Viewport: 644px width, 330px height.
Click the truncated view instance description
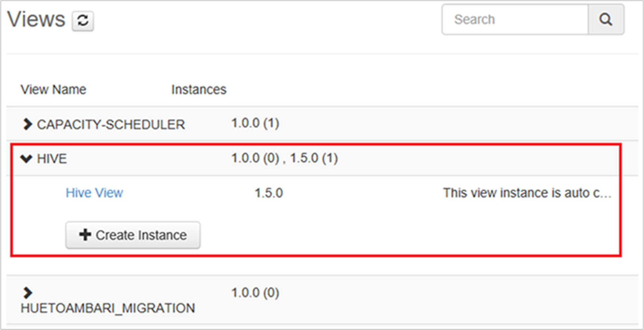click(x=527, y=193)
